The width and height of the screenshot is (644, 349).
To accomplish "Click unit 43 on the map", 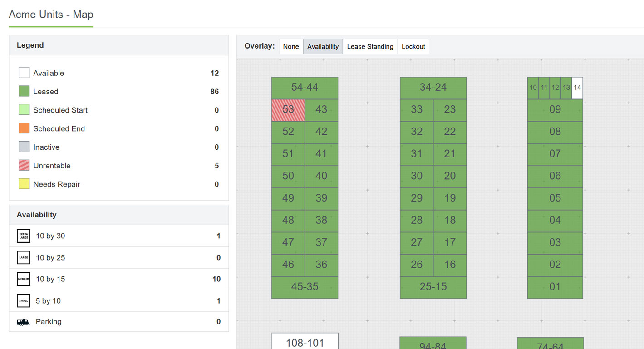I will (x=321, y=110).
